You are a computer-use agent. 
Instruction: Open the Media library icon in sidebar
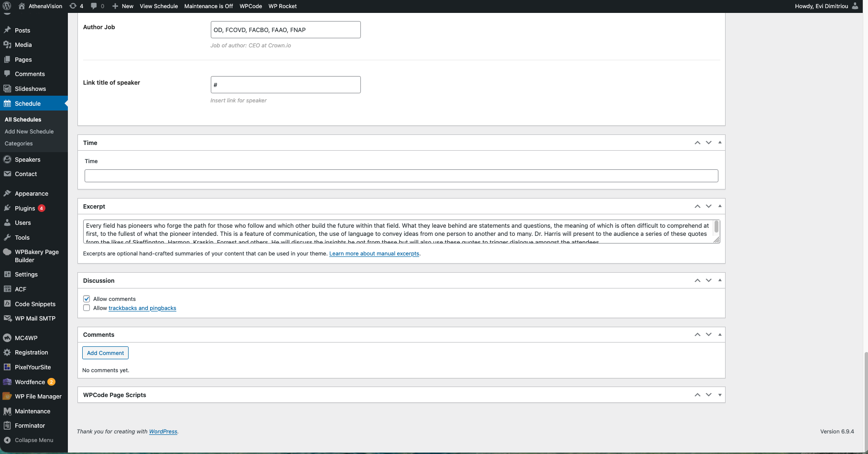click(x=7, y=44)
